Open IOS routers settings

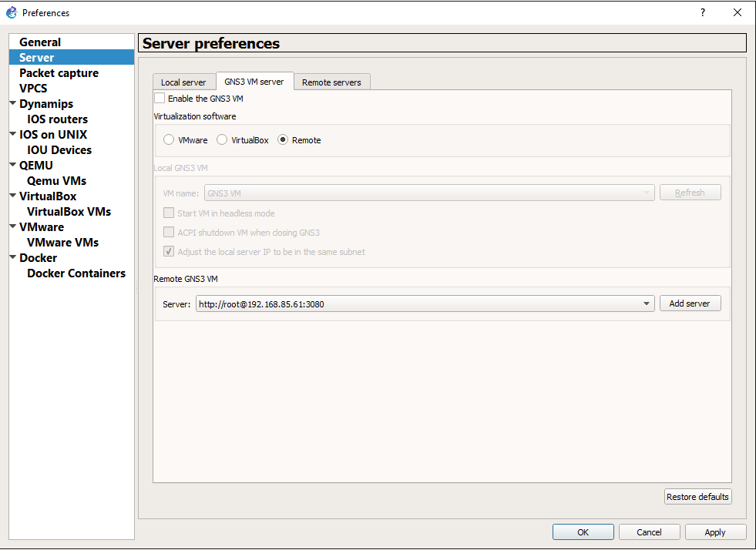point(57,119)
